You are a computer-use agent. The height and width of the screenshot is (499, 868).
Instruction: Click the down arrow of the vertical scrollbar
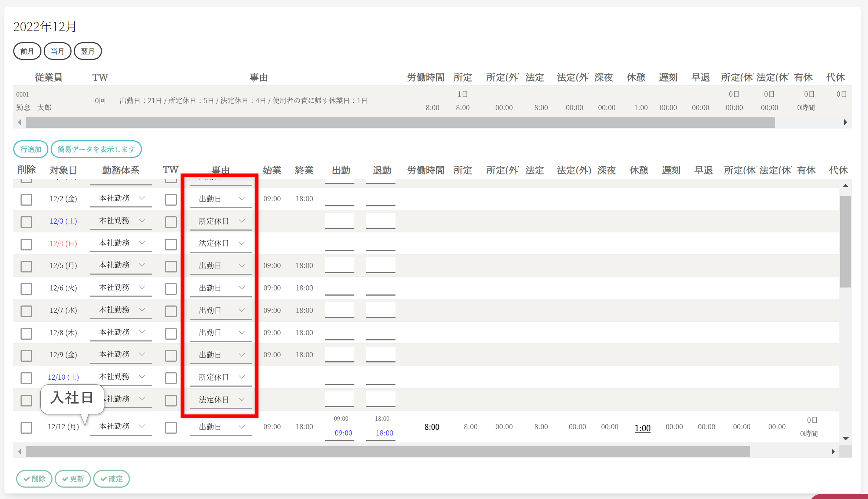[x=845, y=438]
